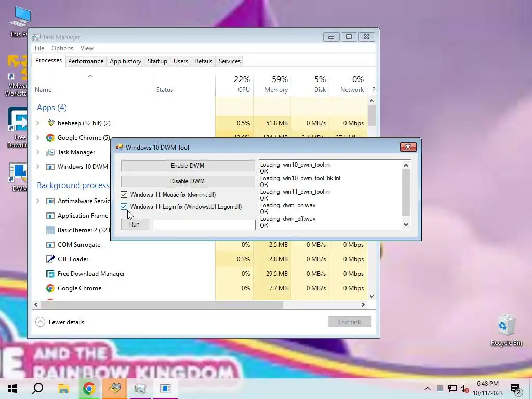Click the Enable DWM button

tap(188, 166)
